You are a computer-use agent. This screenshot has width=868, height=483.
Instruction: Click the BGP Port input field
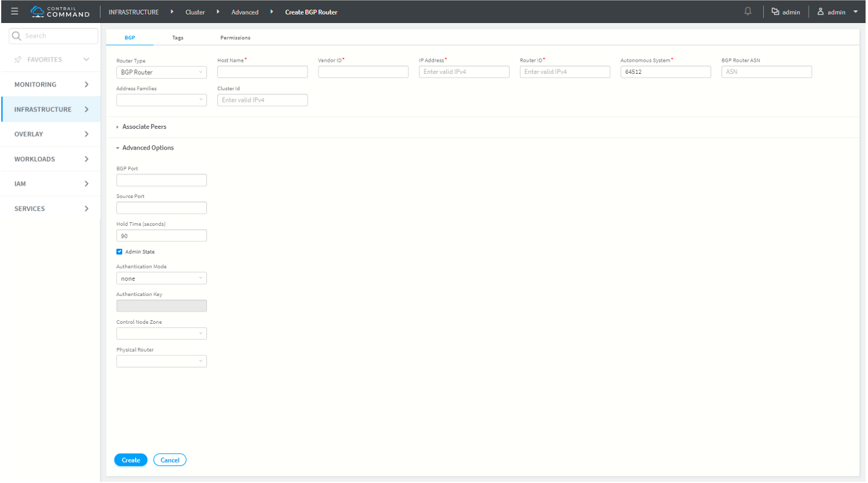tap(162, 180)
